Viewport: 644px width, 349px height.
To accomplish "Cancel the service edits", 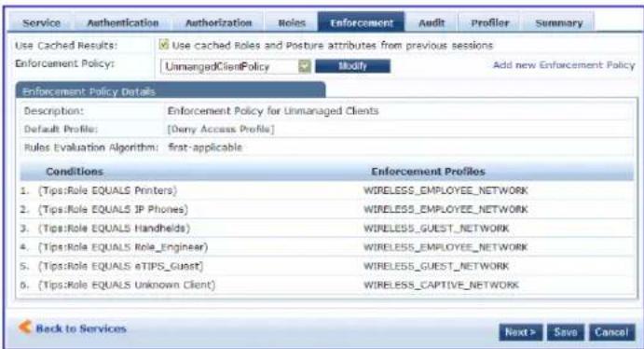I will pos(611,332).
